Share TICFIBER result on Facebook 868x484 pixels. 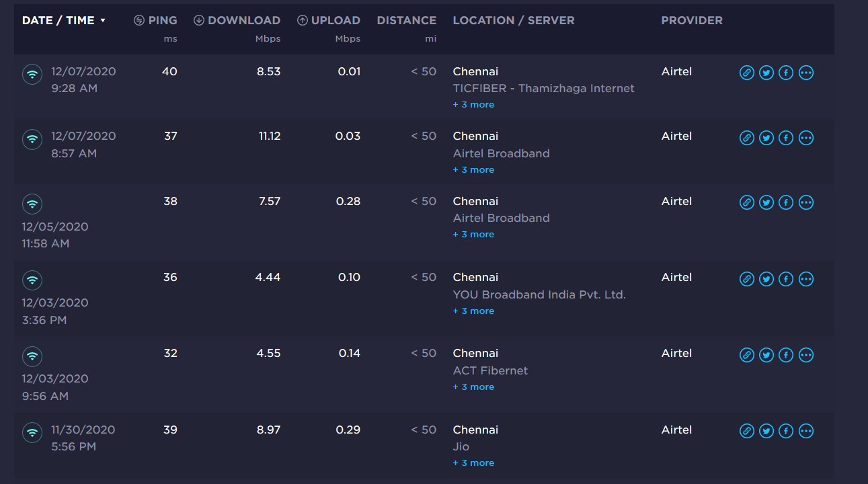785,73
